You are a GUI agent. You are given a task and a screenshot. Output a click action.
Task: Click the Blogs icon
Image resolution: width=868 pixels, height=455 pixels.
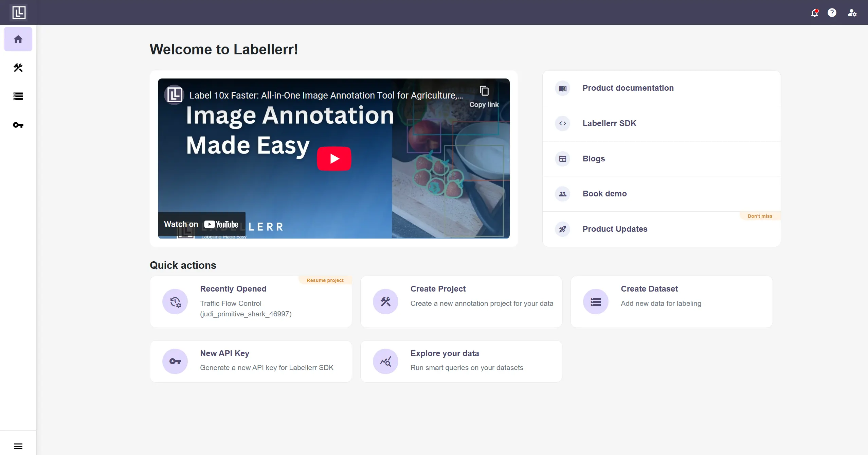[563, 159]
